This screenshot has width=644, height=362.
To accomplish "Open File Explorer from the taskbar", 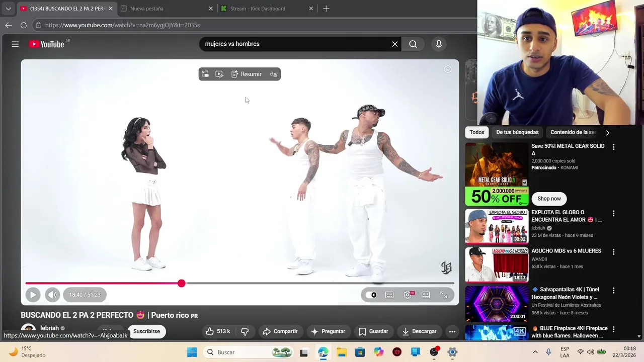I will [342, 352].
